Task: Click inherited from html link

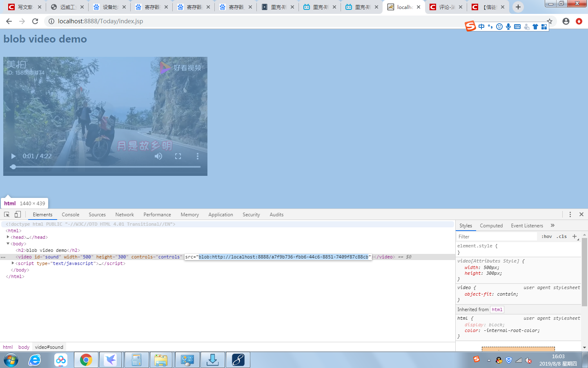Action: tap(497, 310)
